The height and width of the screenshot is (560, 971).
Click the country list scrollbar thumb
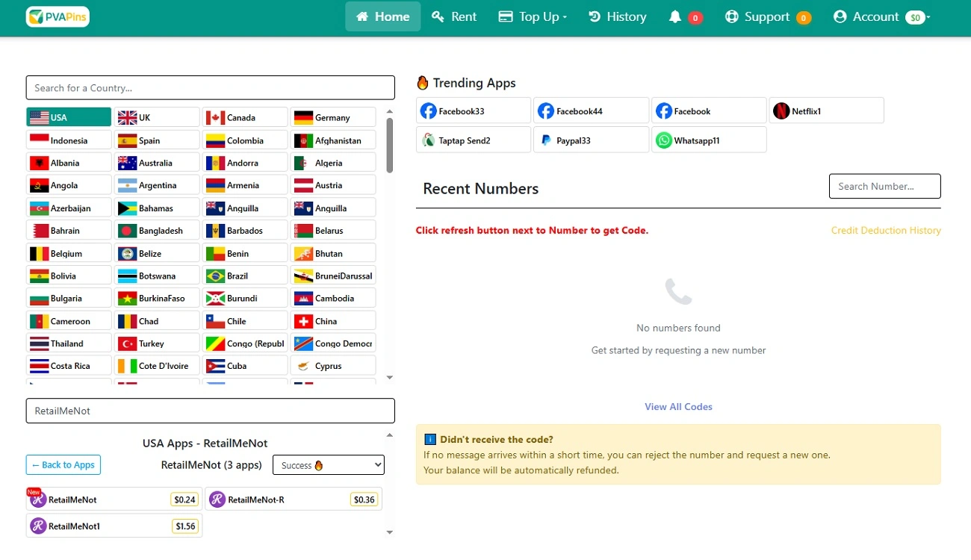389,146
